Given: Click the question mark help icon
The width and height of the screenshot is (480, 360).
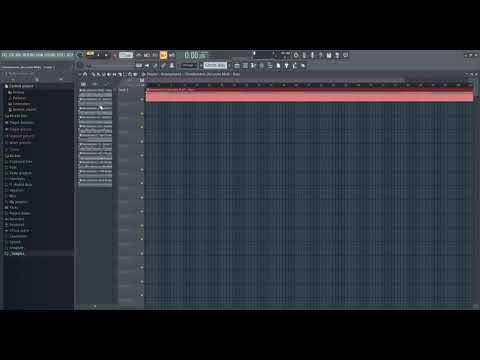Looking at the screenshot, I should tap(321, 55).
